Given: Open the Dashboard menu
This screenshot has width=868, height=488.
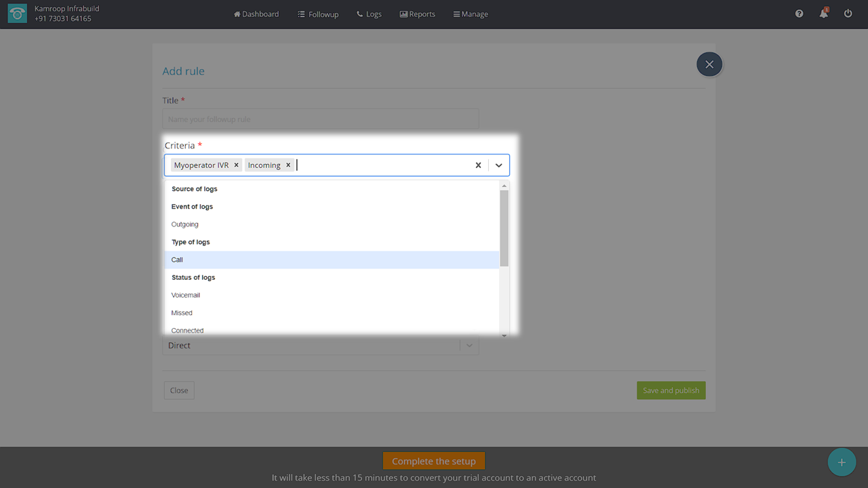Looking at the screenshot, I should (x=256, y=14).
